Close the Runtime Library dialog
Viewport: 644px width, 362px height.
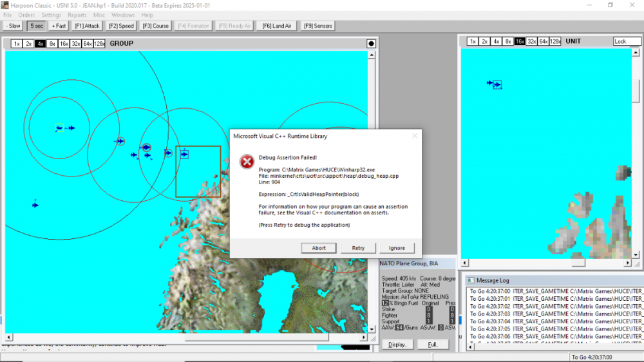click(415, 136)
